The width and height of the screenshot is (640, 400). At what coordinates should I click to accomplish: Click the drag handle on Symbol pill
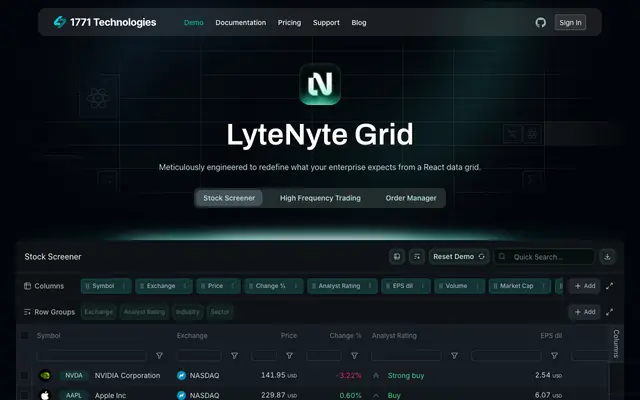pyautogui.click(x=87, y=286)
